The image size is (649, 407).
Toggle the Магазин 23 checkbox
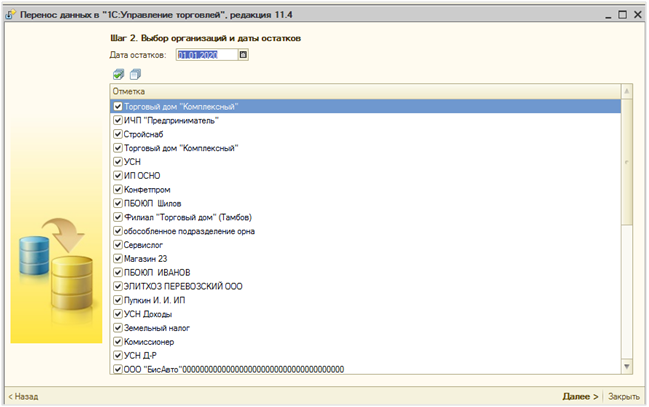pos(118,259)
